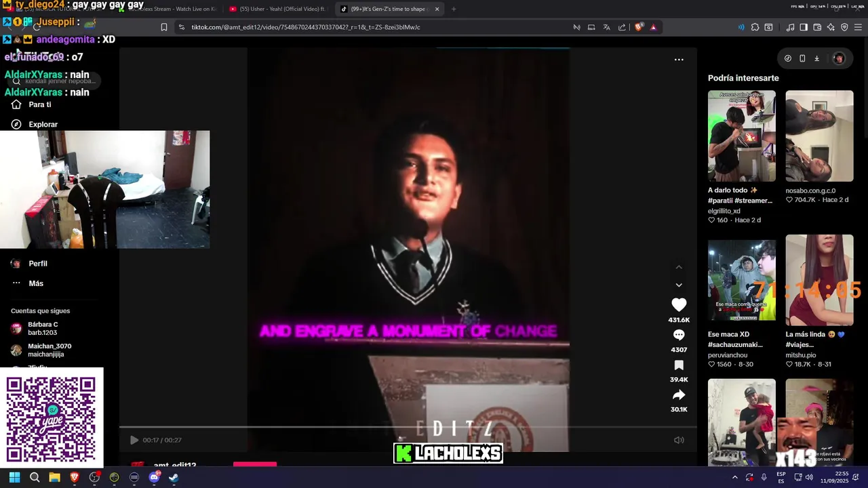Play the paused video
The image size is (868, 488).
coord(134,440)
